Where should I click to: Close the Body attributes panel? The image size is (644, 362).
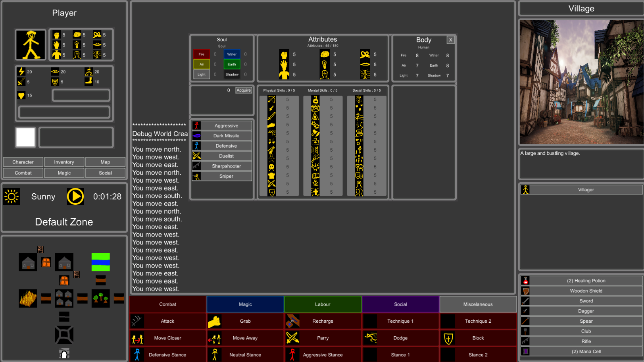(450, 40)
